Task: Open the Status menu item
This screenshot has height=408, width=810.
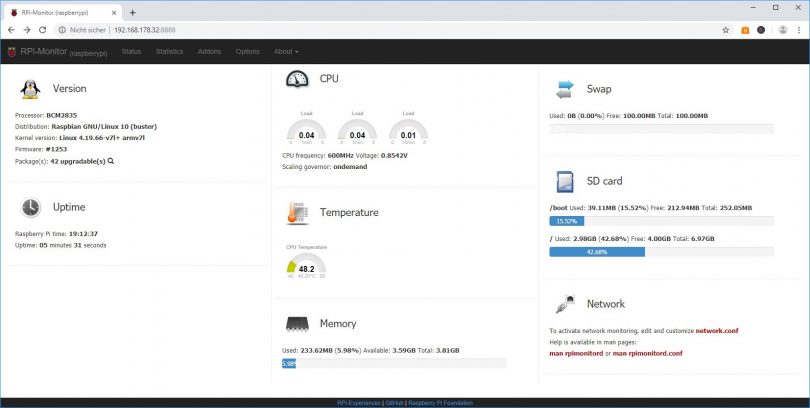Action: [131, 52]
